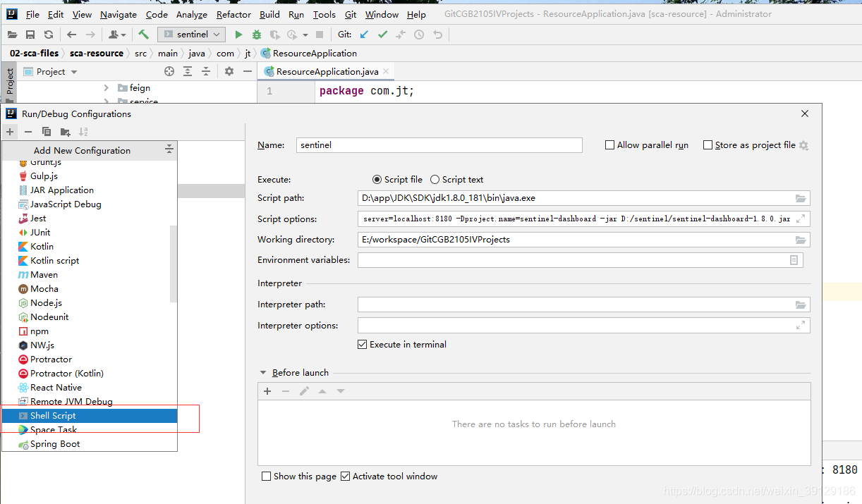Navigate Back with the left arrow icon
The image size is (862, 504).
coord(71,35)
